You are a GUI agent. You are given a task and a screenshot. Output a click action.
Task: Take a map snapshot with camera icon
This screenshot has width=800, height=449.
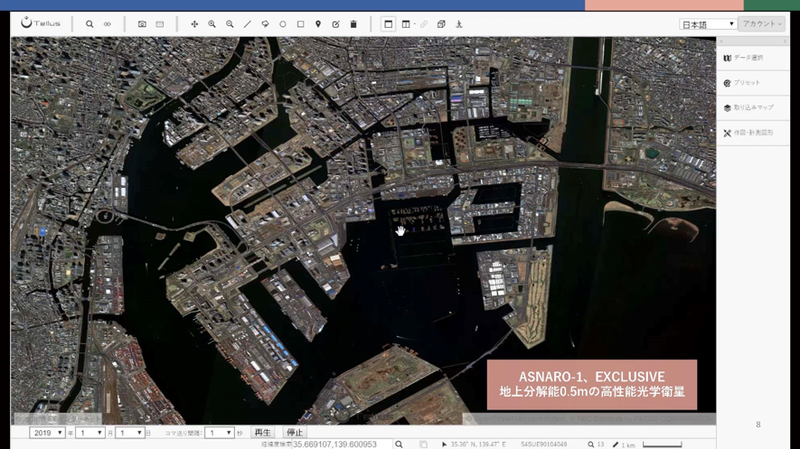point(142,24)
